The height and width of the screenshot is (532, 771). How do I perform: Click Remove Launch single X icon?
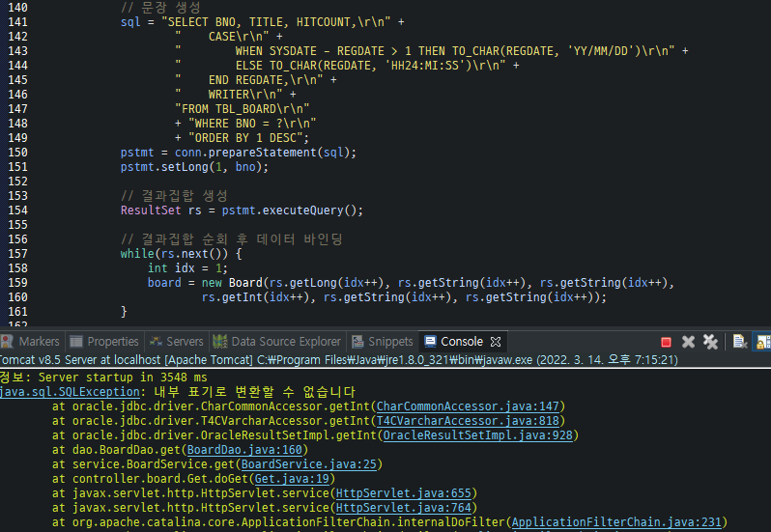click(x=688, y=342)
